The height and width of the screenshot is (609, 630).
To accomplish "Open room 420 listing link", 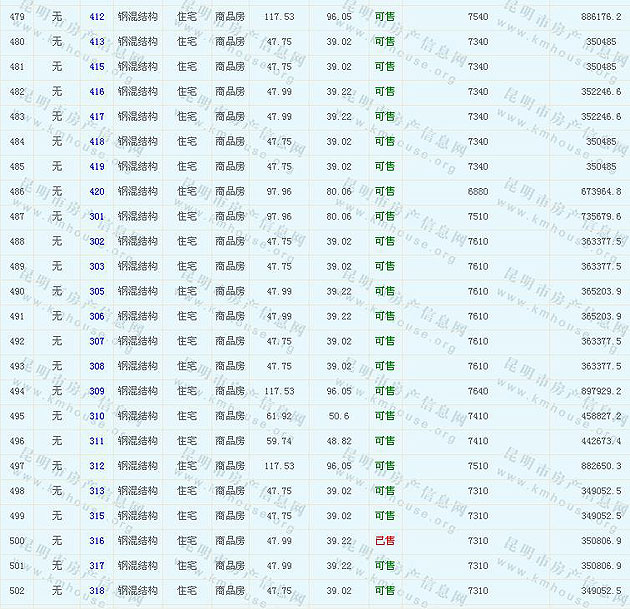I will point(96,192).
